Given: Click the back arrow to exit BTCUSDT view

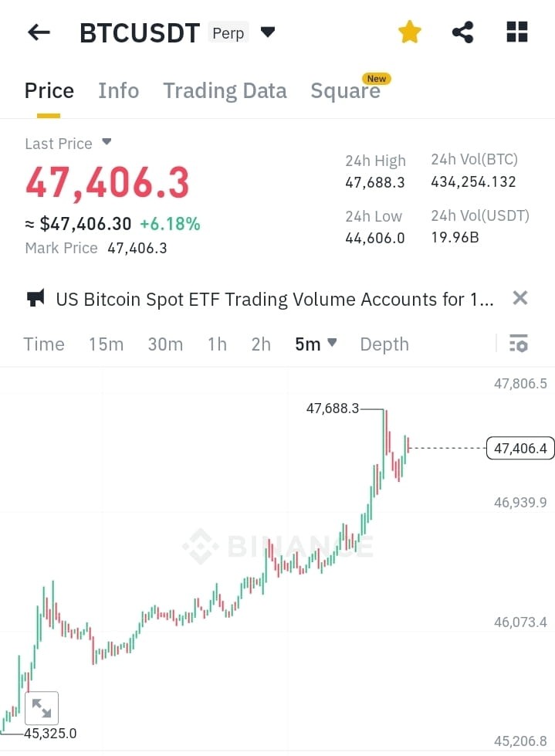Looking at the screenshot, I should point(39,32).
